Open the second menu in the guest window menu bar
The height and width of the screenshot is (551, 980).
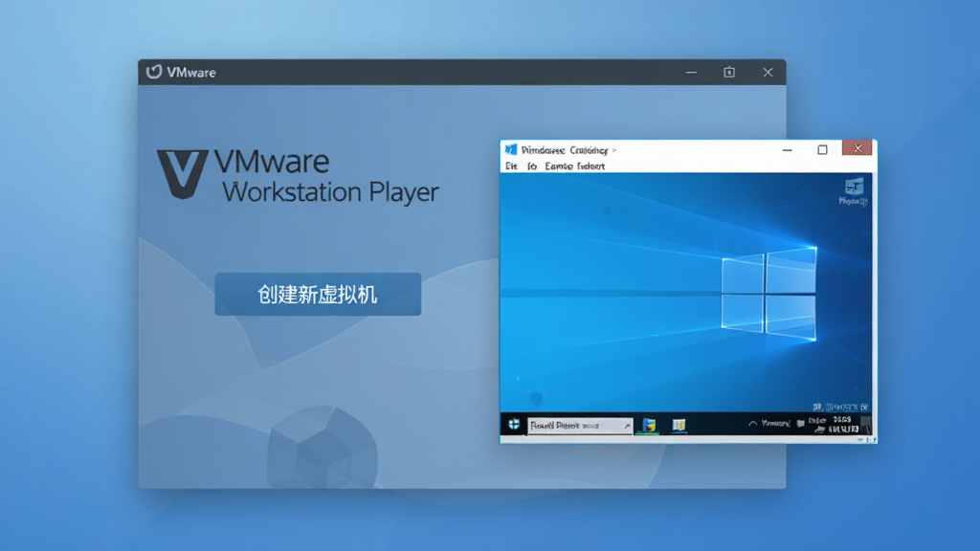(x=532, y=166)
